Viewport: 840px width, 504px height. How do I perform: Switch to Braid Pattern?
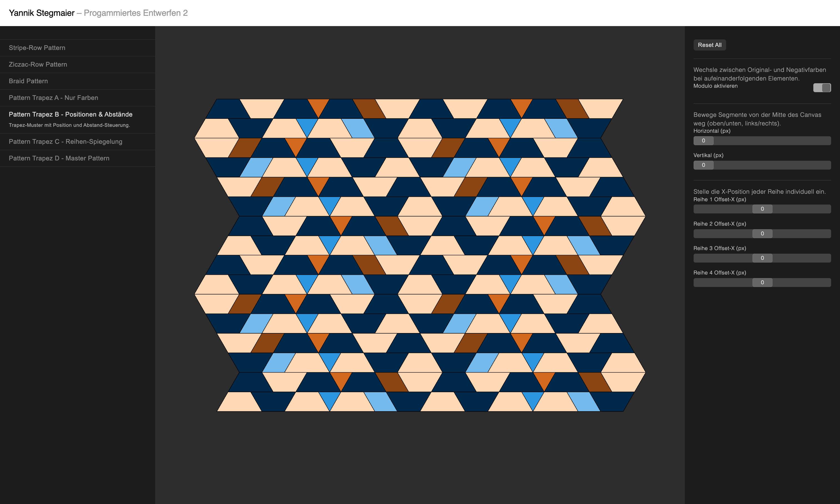28,81
